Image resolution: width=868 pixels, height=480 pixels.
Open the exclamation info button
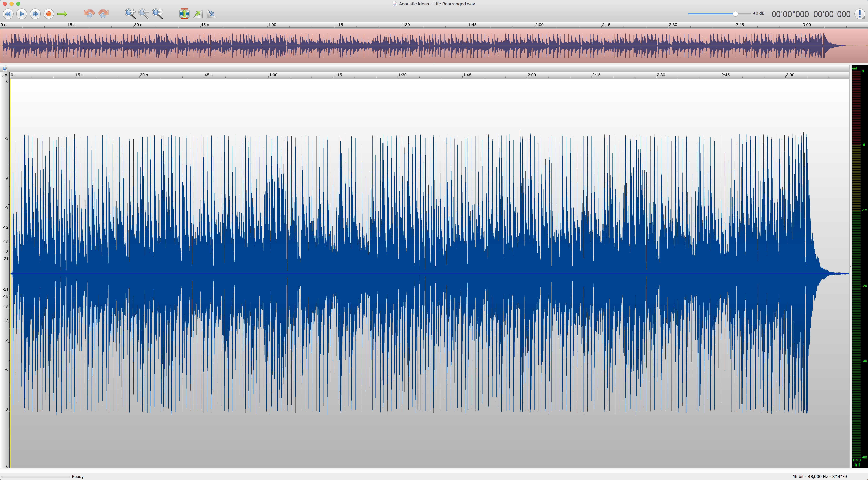pyautogui.click(x=860, y=14)
